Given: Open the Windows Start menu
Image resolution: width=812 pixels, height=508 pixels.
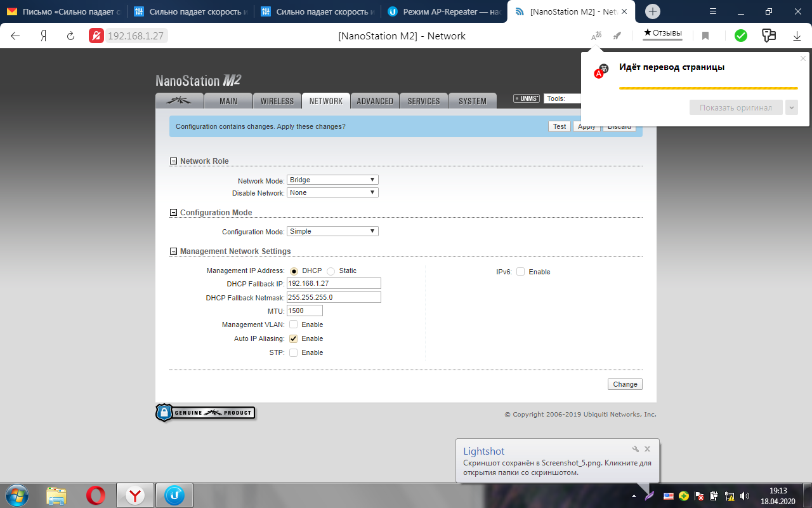Looking at the screenshot, I should coord(16,495).
